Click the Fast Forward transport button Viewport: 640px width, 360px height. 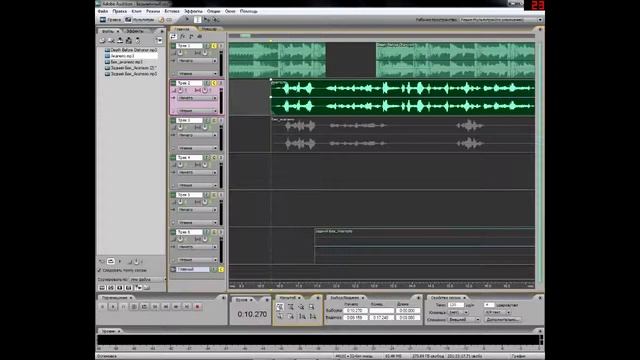(x=176, y=307)
